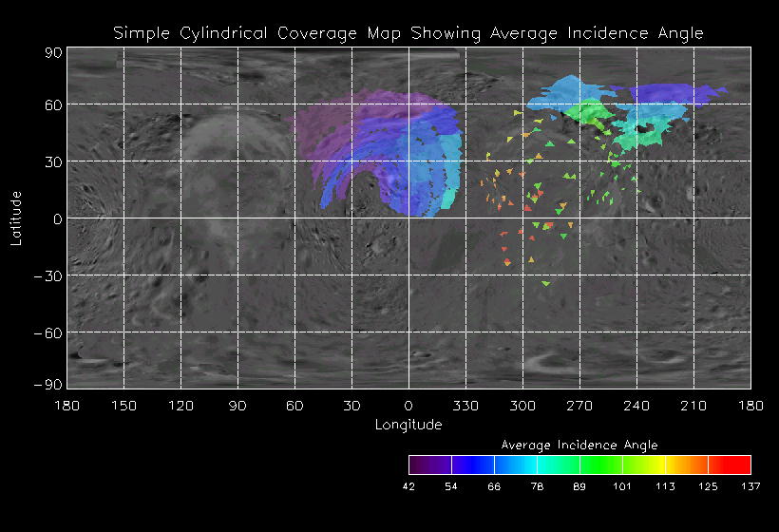Select latitude tick label 60
This screenshot has height=532, width=779.
pos(53,104)
